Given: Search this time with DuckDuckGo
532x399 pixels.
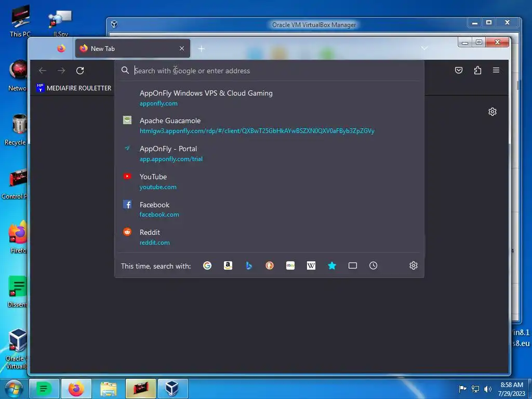Looking at the screenshot, I should [x=270, y=265].
